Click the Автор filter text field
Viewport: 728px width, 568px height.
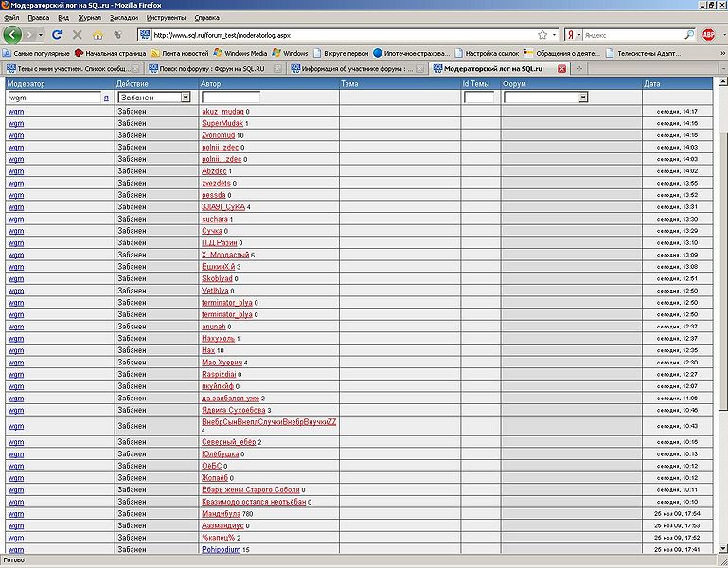(x=231, y=98)
